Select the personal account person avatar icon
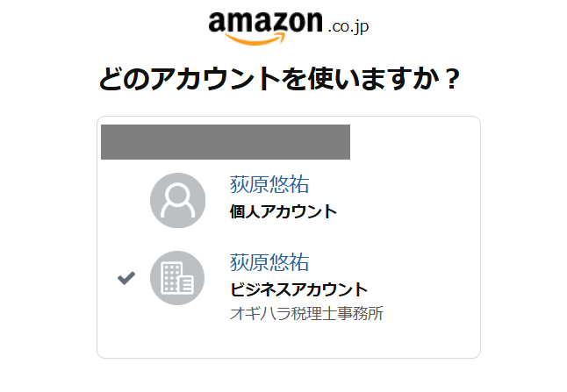The image size is (567, 392). (x=177, y=200)
